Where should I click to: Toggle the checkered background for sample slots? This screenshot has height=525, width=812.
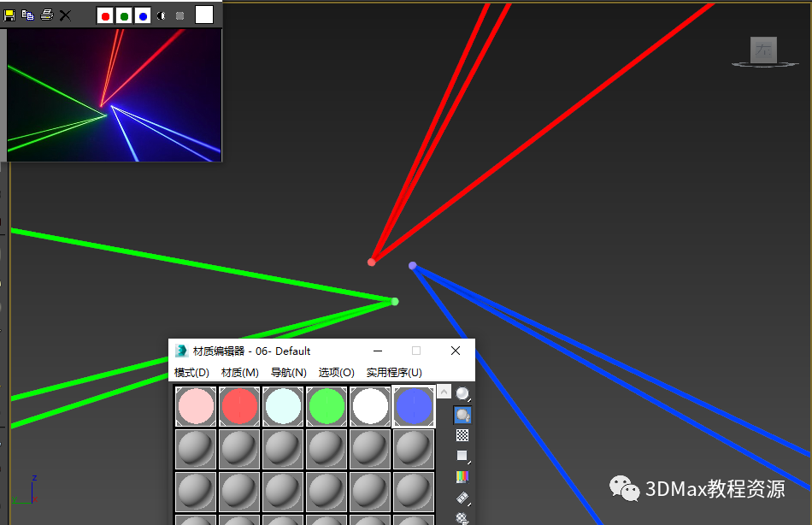coord(462,435)
